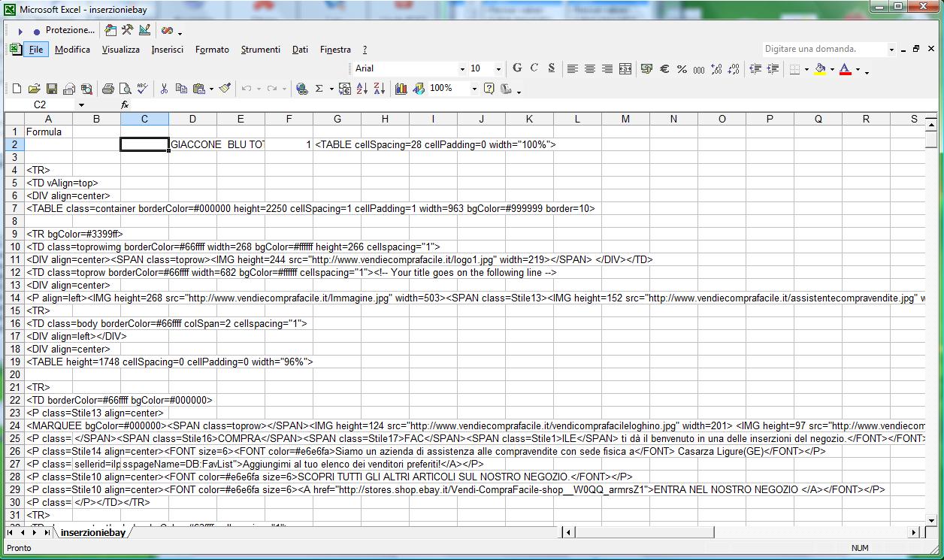Open the Visualizza menu
The image size is (944, 560).
pos(121,50)
